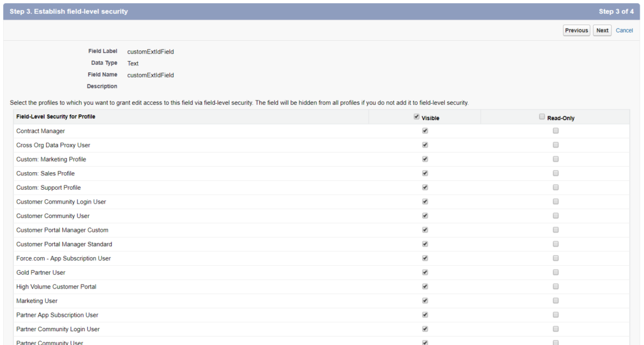Check Read-Only for Customer Community User

556,216
